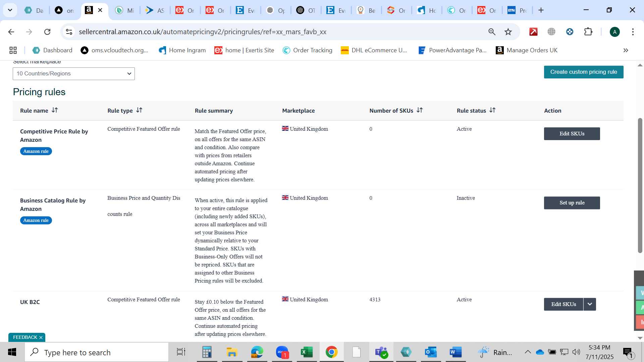The image size is (644, 362).
Task: Open the Order Tracking bookmark
Action: [307, 50]
